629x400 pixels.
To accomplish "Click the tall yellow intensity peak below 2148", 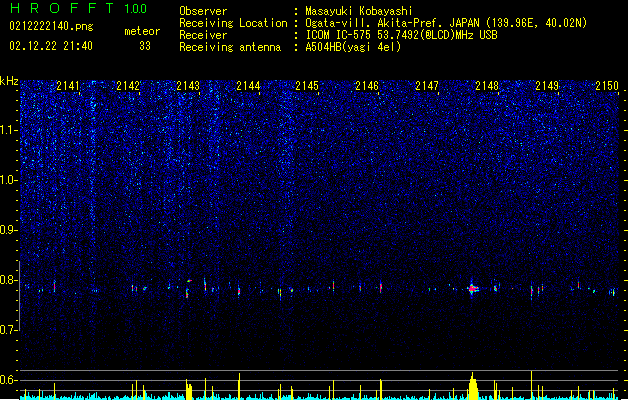I will click(473, 386).
